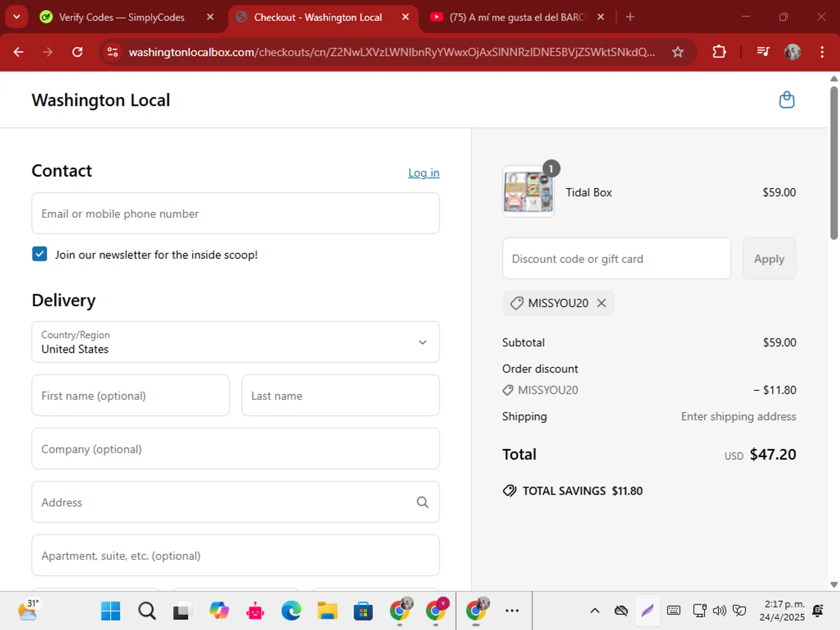
Task: Launch Copilot from the taskbar
Action: (x=219, y=611)
